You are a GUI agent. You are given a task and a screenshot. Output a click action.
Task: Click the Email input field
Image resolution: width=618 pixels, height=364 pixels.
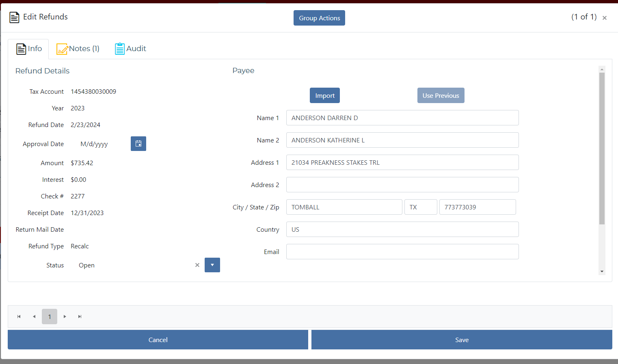[x=402, y=252]
